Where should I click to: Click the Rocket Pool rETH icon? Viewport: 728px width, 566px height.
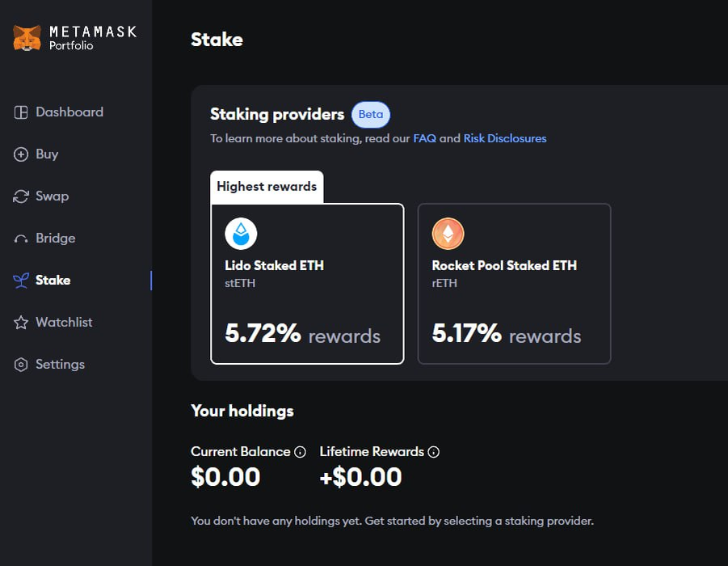point(448,234)
